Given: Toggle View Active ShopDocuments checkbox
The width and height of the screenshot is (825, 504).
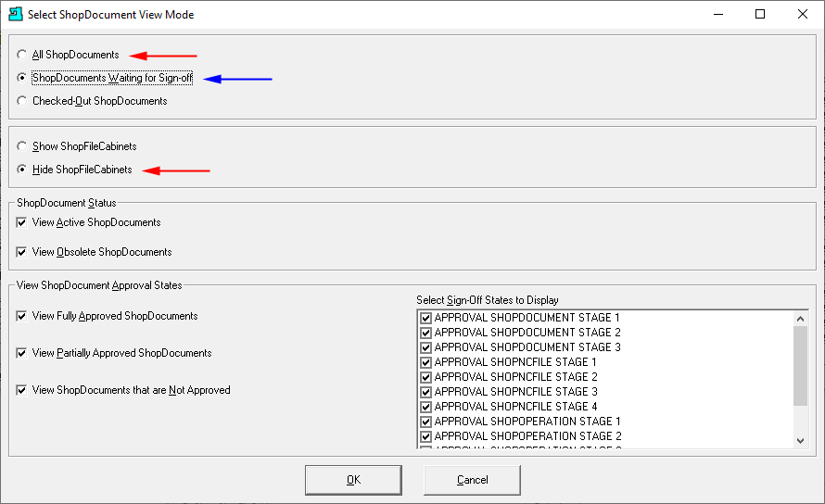Looking at the screenshot, I should (21, 222).
